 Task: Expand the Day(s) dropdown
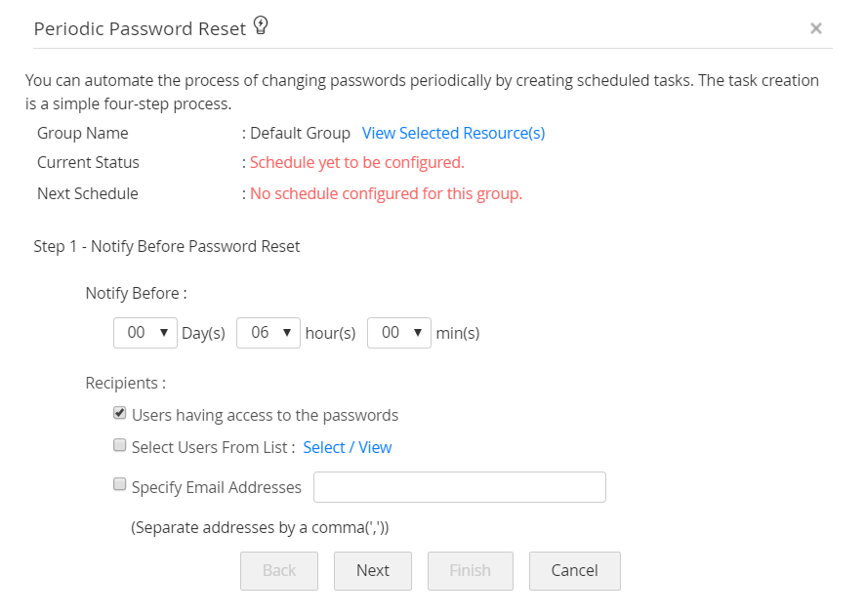(145, 333)
